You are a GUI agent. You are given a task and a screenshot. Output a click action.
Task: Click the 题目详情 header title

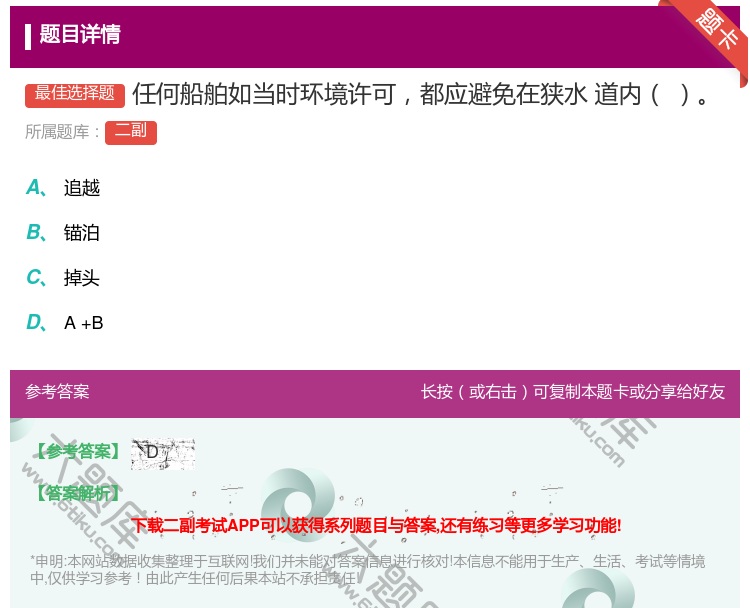(x=80, y=34)
